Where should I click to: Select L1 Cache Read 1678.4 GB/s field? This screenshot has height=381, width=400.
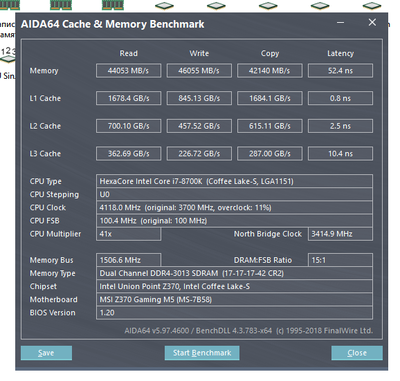click(129, 98)
